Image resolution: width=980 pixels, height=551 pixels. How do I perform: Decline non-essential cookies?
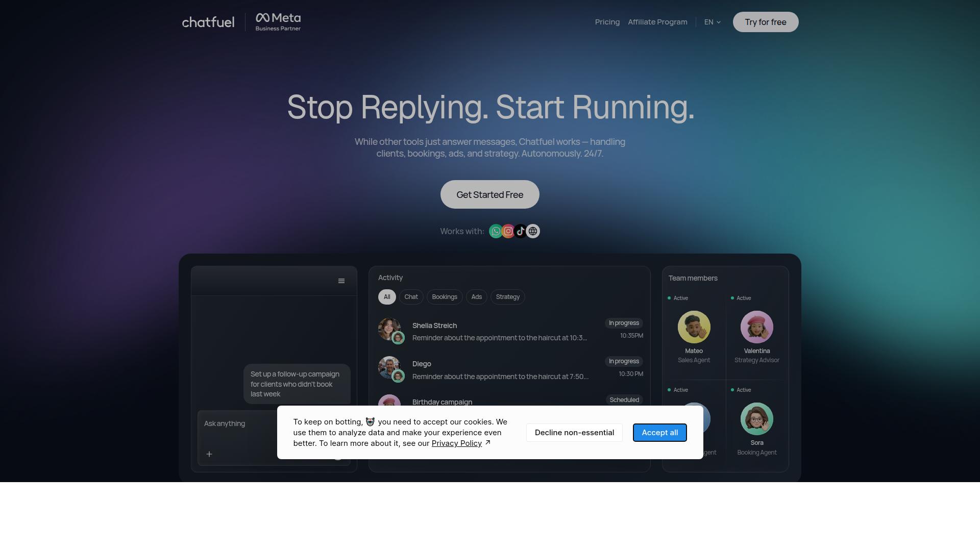coord(574,433)
